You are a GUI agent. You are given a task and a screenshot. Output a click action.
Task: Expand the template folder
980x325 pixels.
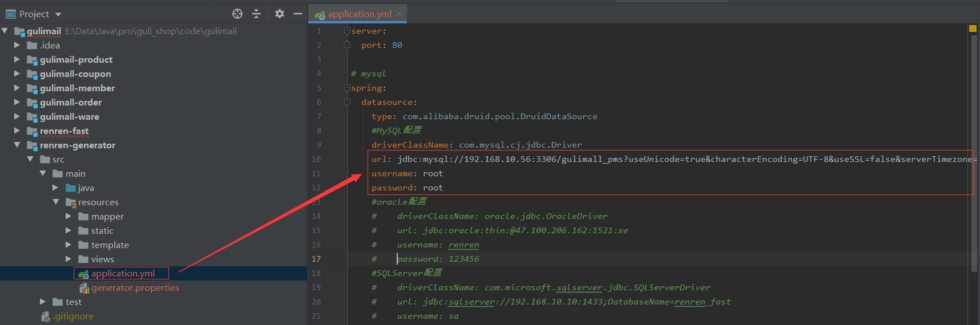click(68, 245)
